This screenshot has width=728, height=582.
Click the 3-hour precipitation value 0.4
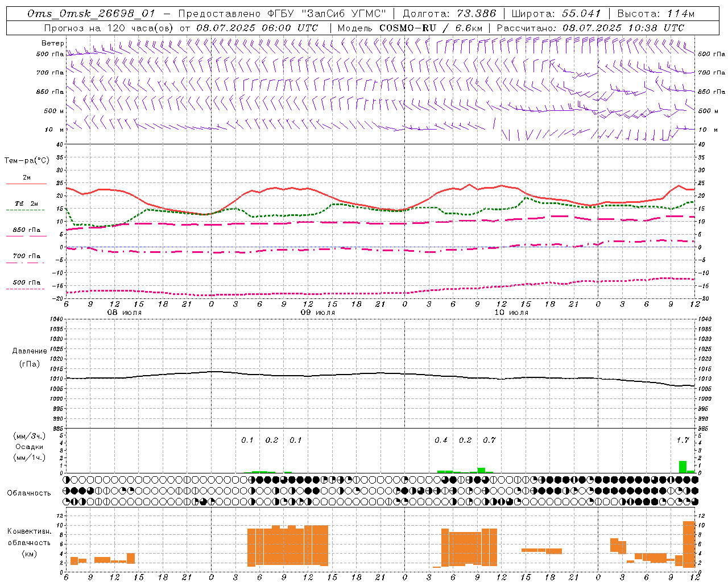click(441, 440)
